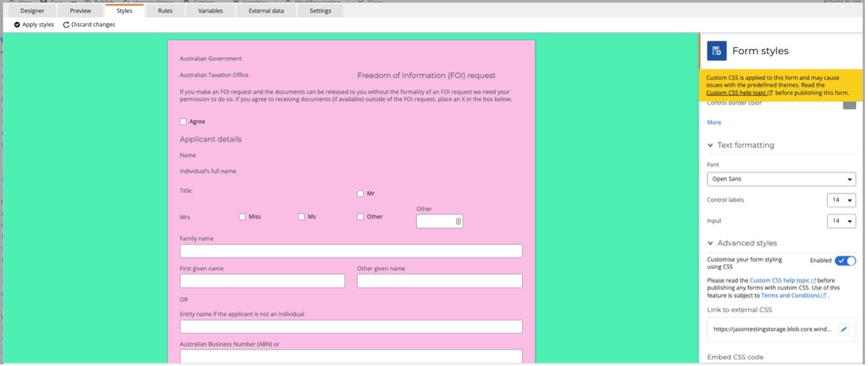Click the Other given name input field
868x366 pixels.
point(441,282)
